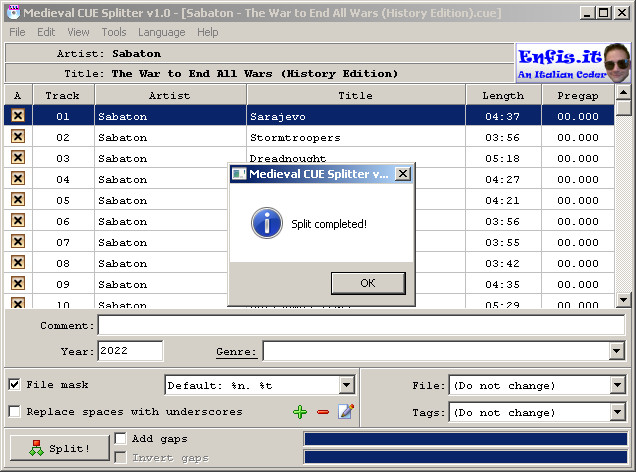Close the Split completed dialog
This screenshot has width=636, height=472.
pyautogui.click(x=403, y=174)
